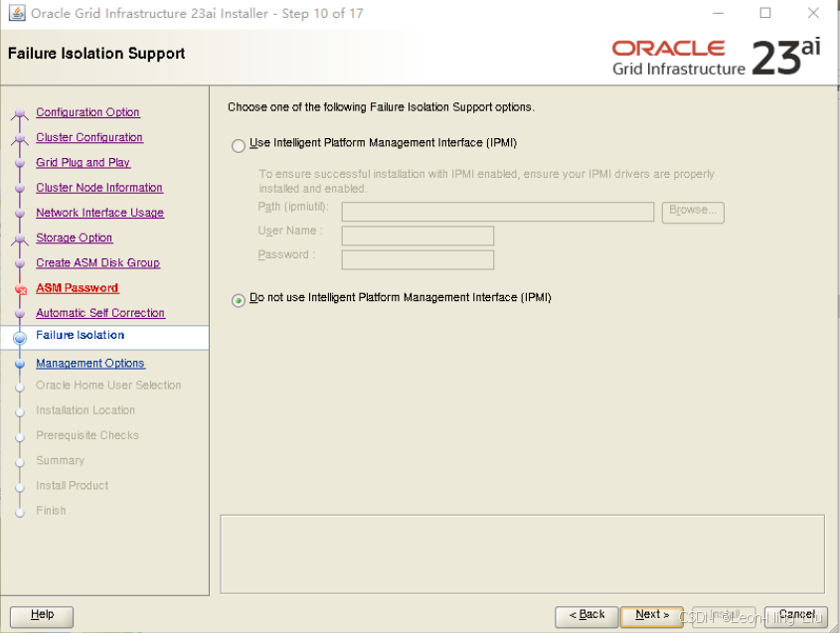Click the Help button

click(x=42, y=616)
